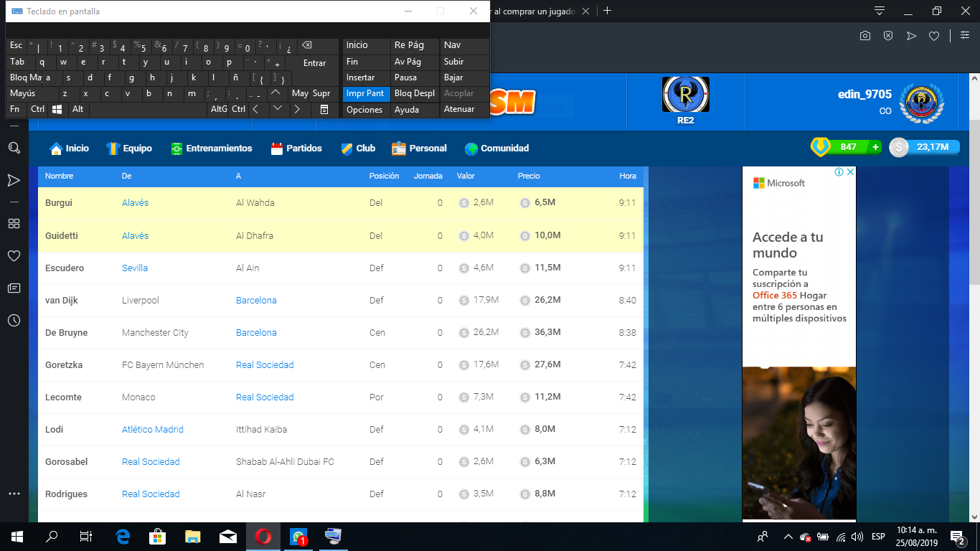980x551 pixels.
Task: Open the Entrenamientos menu
Action: 212,149
